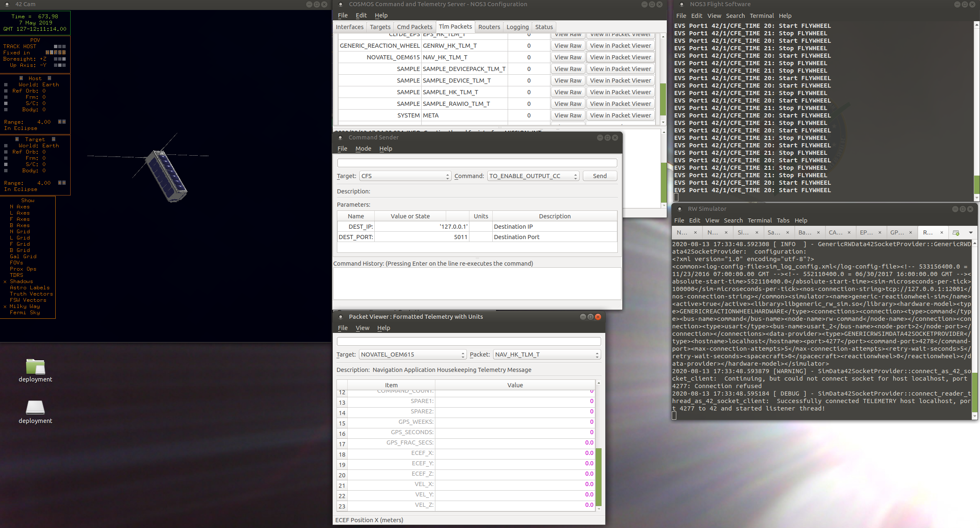The width and height of the screenshot is (980, 528).
Task: Select the "S" frame in POV Fixed in selector
Action: pos(60,53)
